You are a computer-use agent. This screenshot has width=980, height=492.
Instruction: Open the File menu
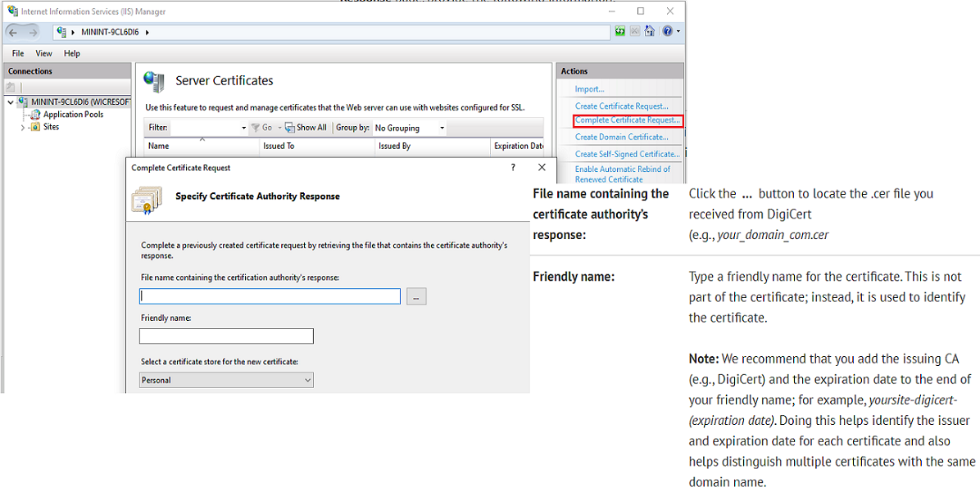[x=18, y=54]
